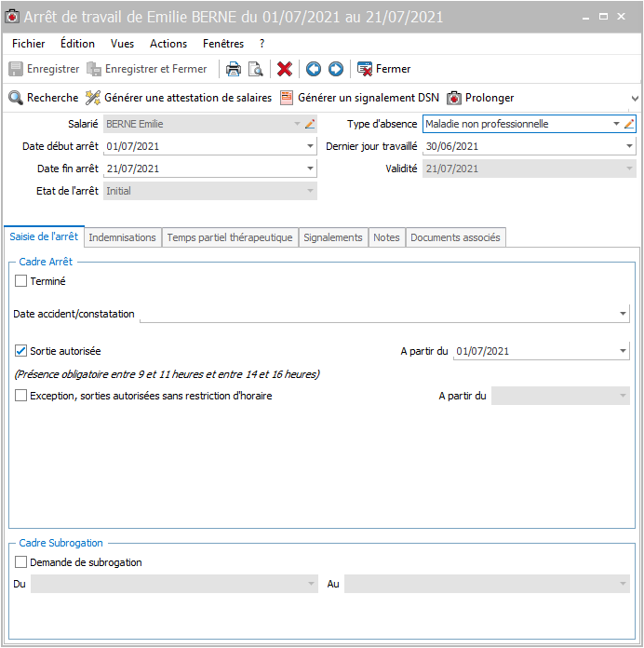644x648 pixels.
Task: Switch to the Indemnisations tab
Action: click(122, 237)
